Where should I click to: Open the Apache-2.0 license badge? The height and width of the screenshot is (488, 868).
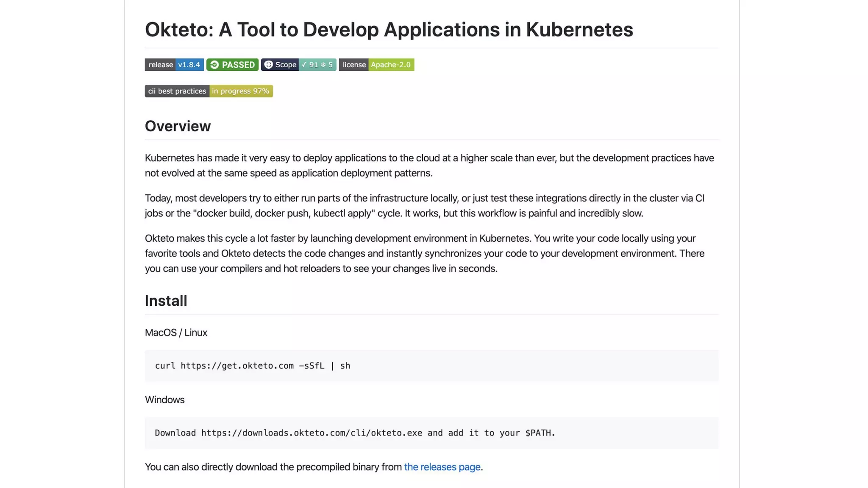[390, 64]
